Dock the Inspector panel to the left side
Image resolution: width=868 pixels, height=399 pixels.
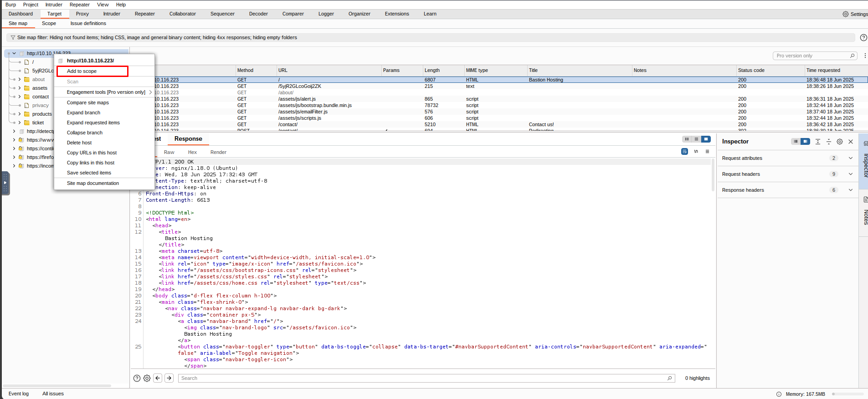pyautogui.click(x=796, y=142)
